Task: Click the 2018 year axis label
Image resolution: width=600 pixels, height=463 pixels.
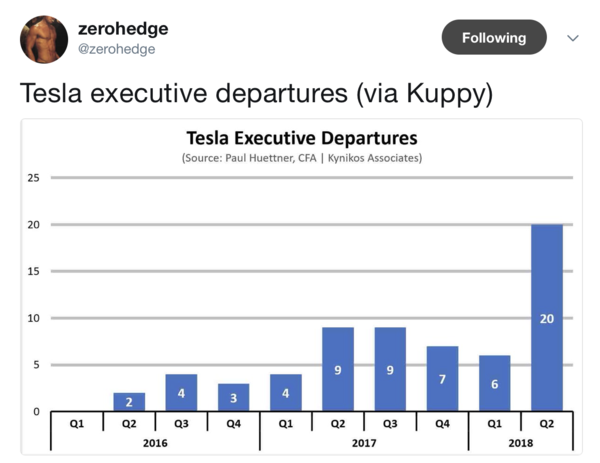Action: pos(521,441)
